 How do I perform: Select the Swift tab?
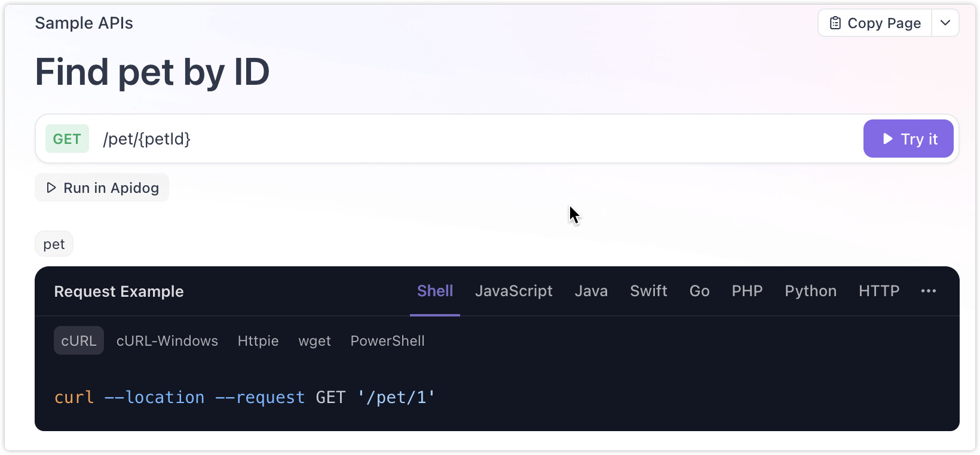(648, 291)
